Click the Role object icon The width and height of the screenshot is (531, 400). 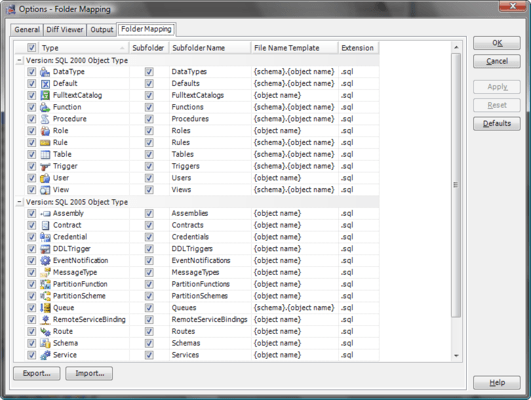pos(45,131)
